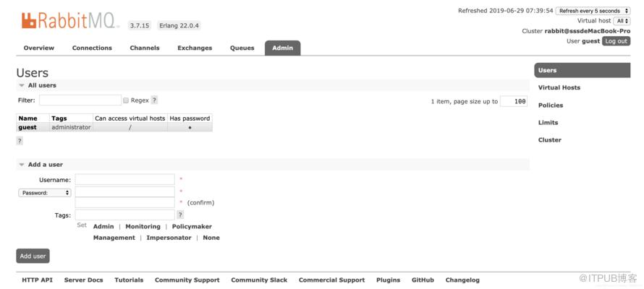Open help icon next to Regex

coord(154,100)
